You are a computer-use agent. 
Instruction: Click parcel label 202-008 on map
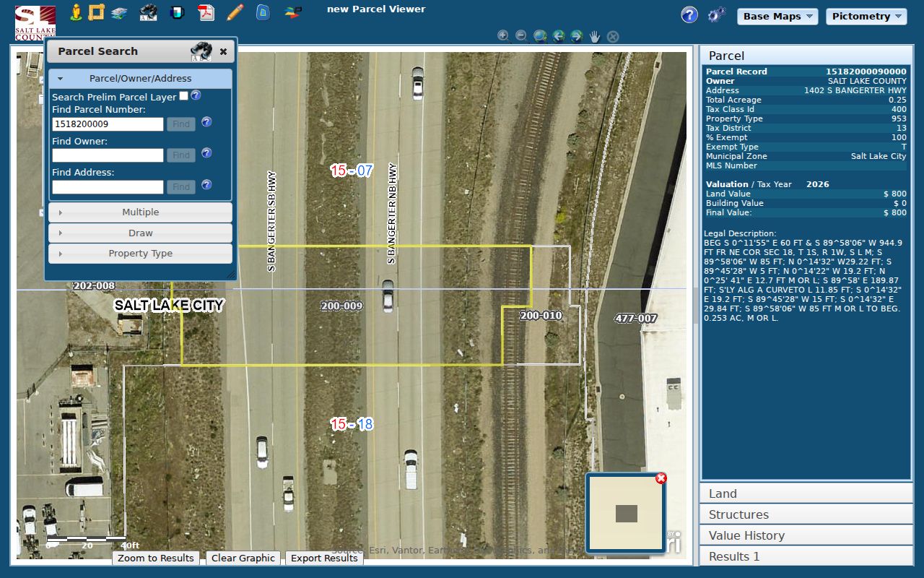pos(94,286)
